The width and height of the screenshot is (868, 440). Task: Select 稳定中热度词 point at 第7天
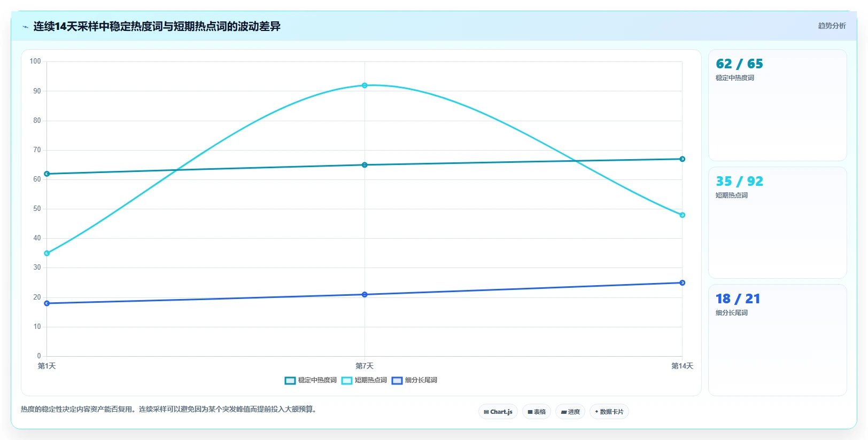[x=365, y=165]
